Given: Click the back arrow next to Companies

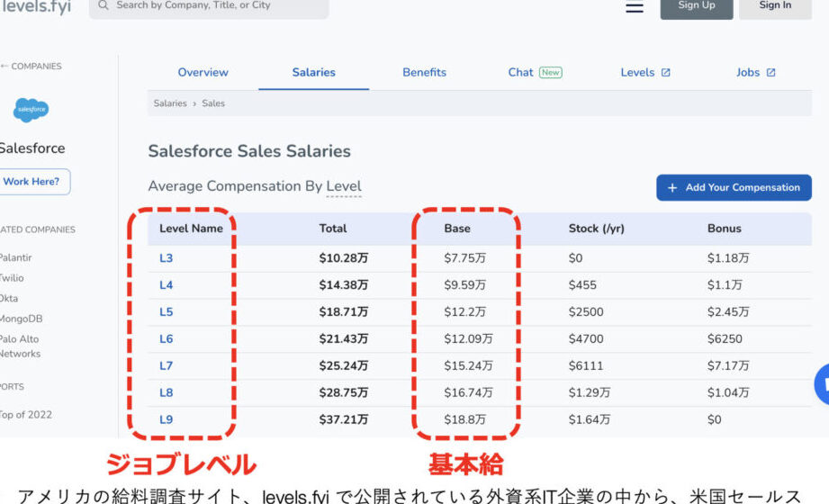Looking at the screenshot, I should point(4,66).
